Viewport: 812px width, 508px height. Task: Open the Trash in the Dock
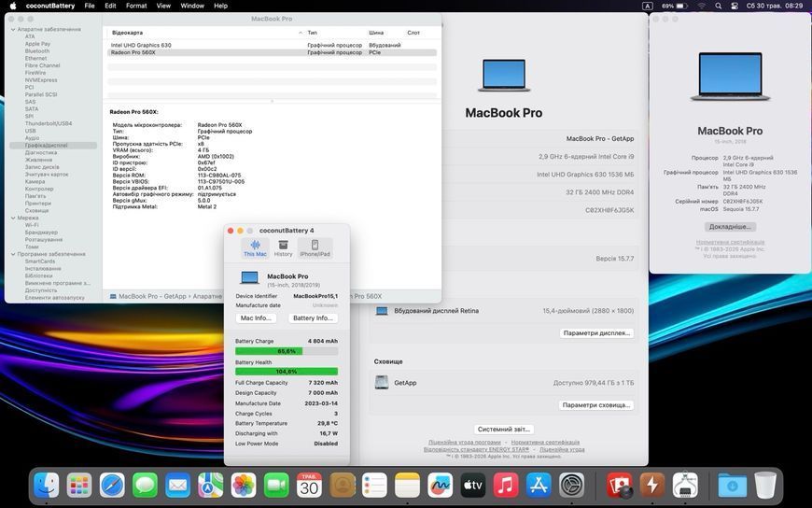765,486
